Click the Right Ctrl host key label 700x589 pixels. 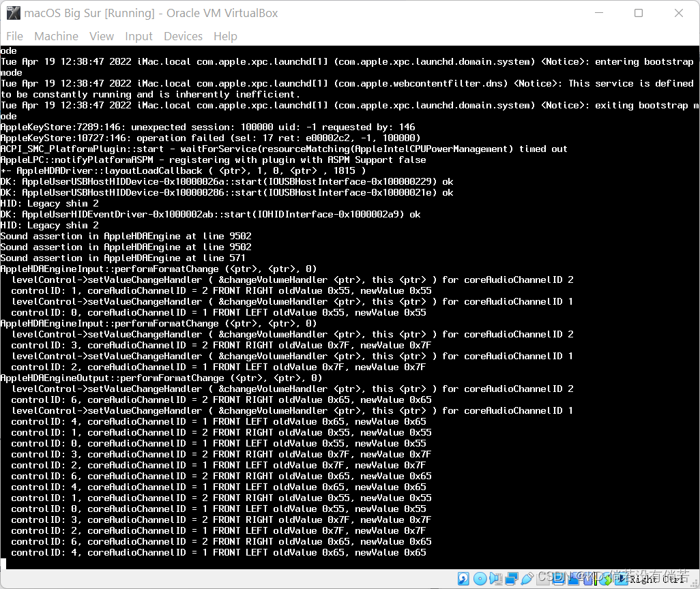coord(658,579)
